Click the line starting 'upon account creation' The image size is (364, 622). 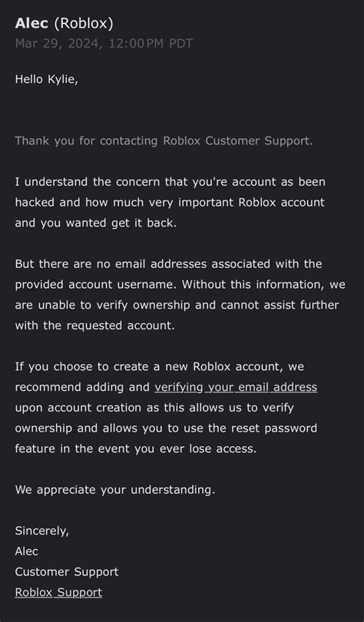pyautogui.click(x=154, y=408)
